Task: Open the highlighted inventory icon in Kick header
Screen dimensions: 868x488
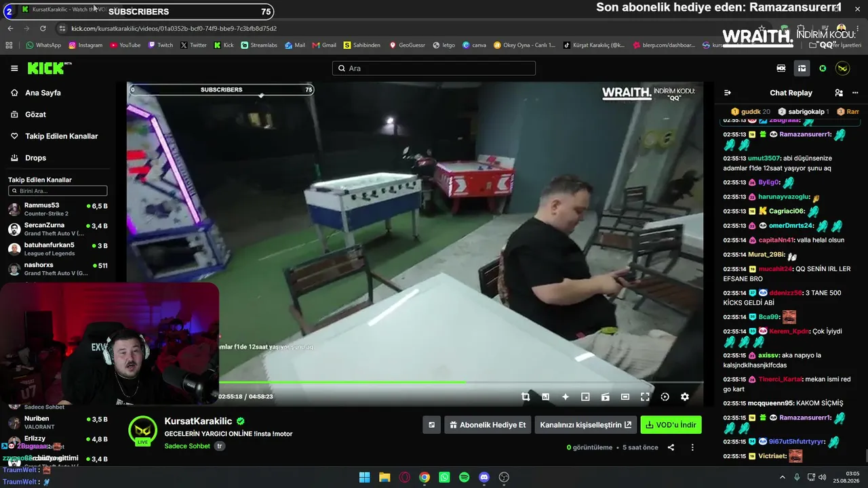Action: click(802, 68)
